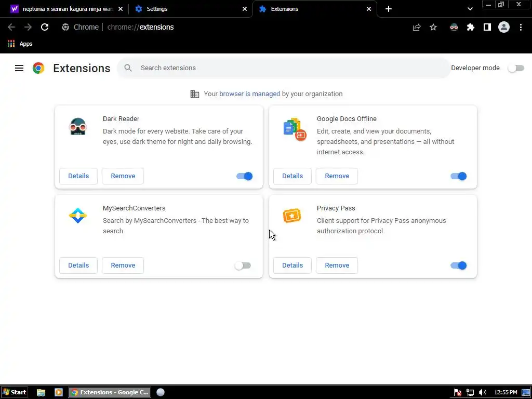Click the Google Docs Offline card icon

pyautogui.click(x=295, y=129)
